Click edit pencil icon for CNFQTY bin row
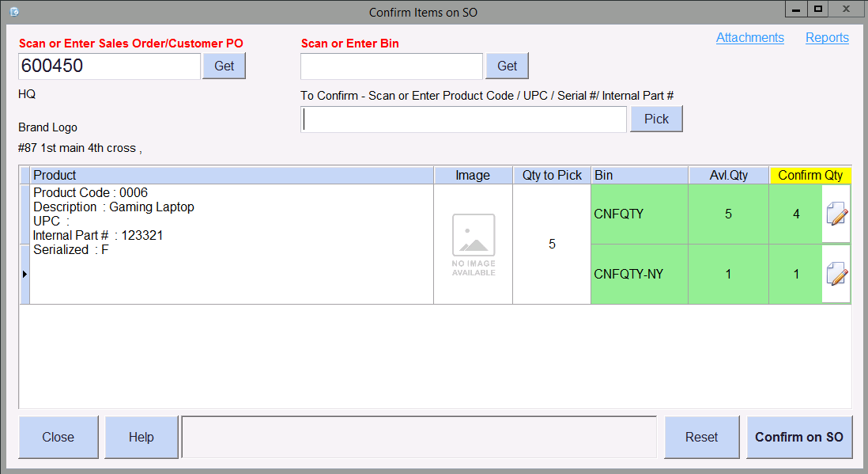The image size is (868, 474). 836,214
